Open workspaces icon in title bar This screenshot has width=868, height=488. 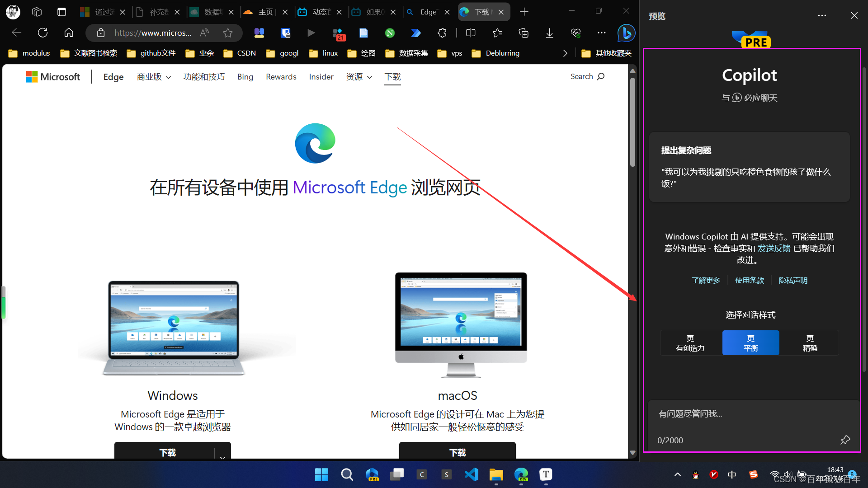[37, 12]
